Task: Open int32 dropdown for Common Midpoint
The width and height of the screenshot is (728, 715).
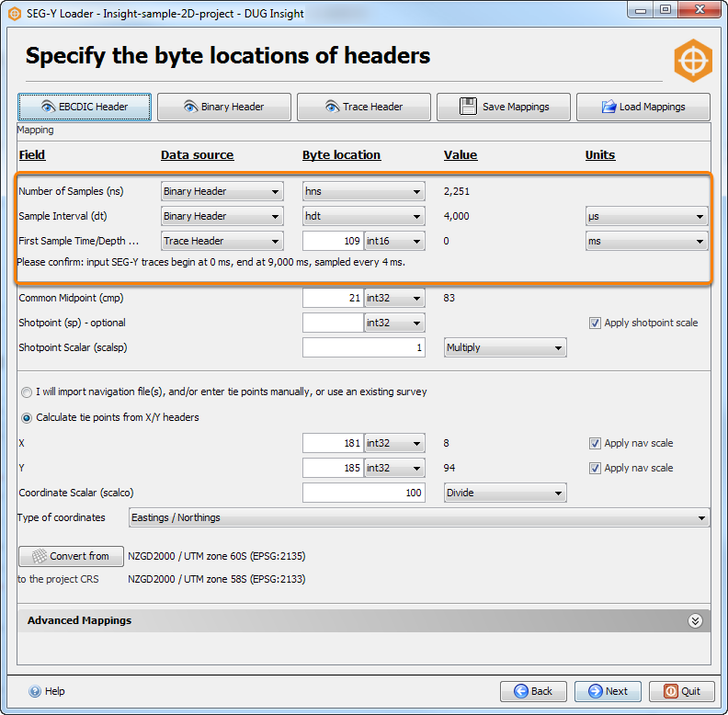Action: tap(394, 298)
